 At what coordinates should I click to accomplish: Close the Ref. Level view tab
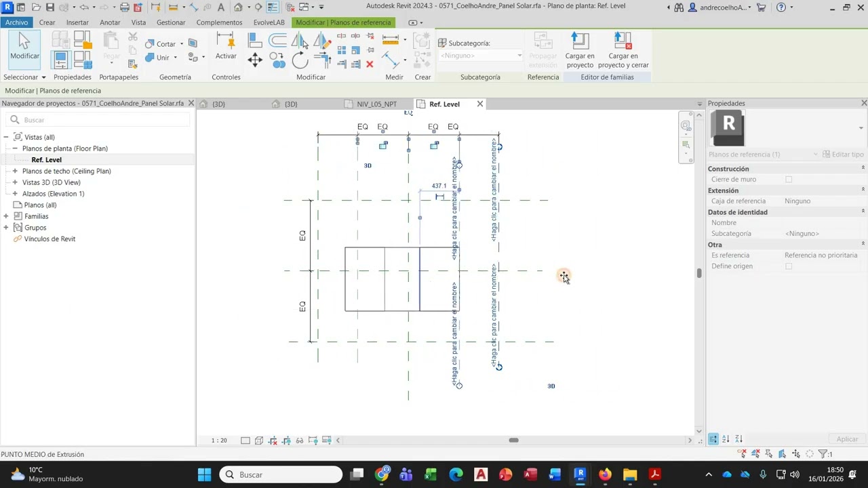point(480,104)
